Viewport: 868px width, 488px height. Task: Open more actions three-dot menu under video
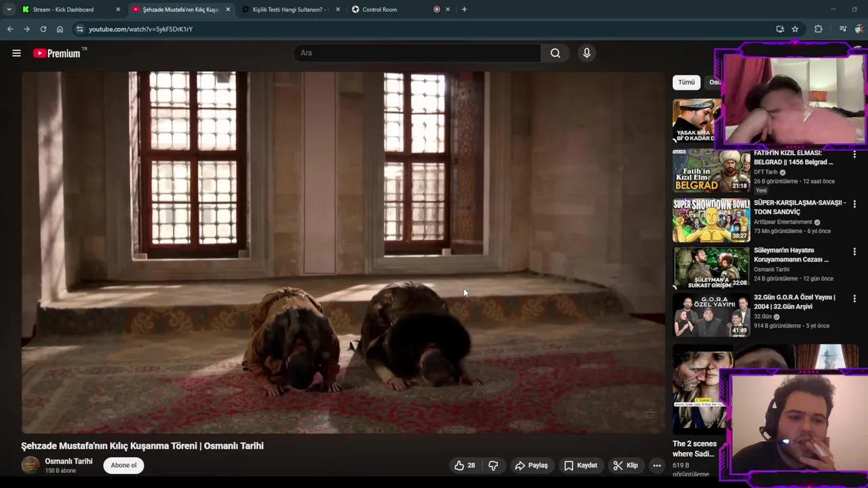point(656,466)
